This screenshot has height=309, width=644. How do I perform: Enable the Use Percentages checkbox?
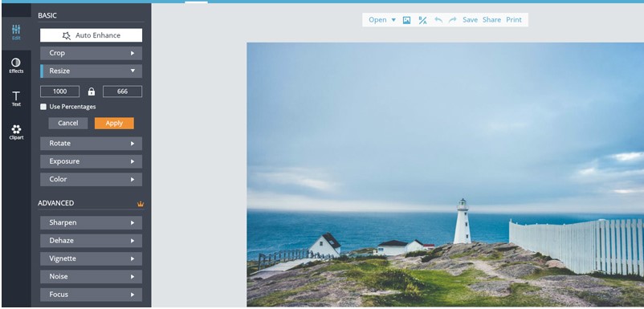click(43, 107)
